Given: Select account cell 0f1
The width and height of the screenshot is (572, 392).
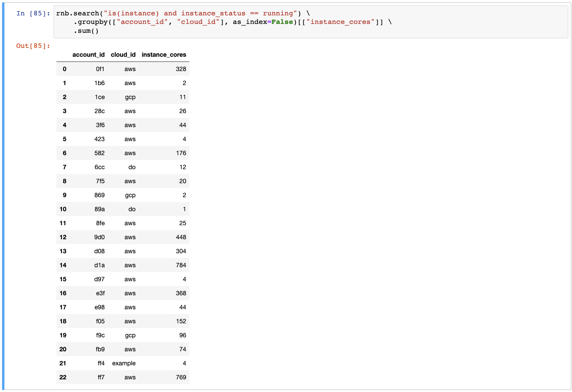Looking at the screenshot, I should (x=100, y=69).
